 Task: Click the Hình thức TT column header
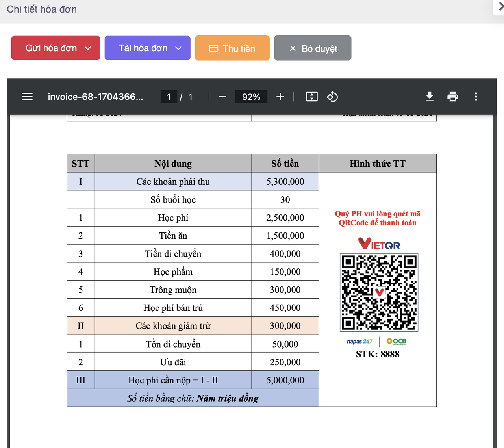pyautogui.click(x=377, y=164)
